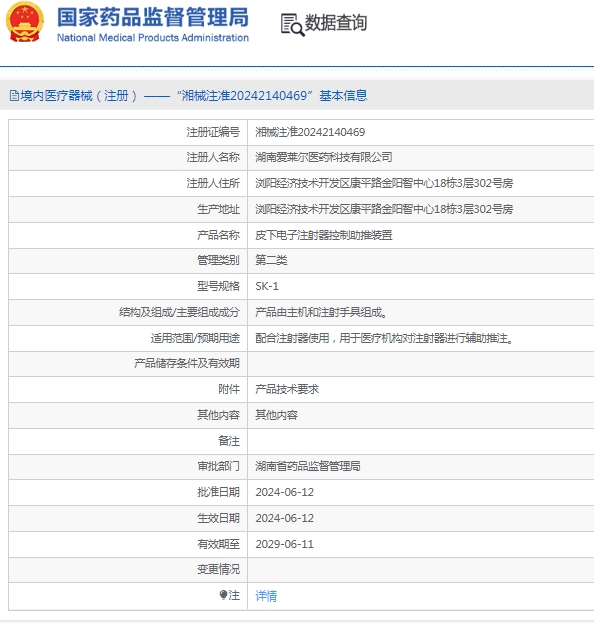Select product name 皮下电子注射器控制助推装置

tap(324, 235)
